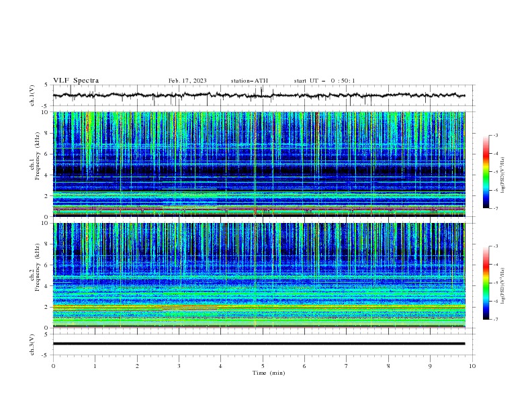Click the "Time (min)" x-axis label
Viewport: 532px width, 411px height.
(x=269, y=373)
